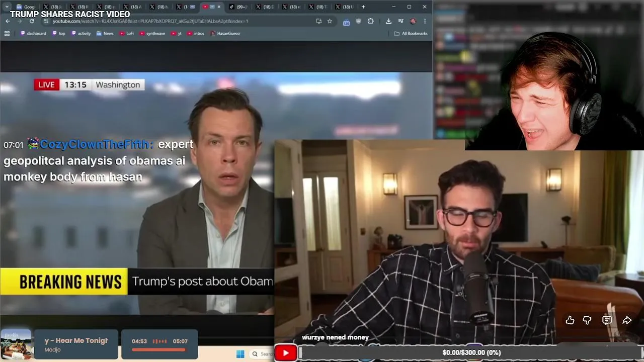Viewport: 644px width, 362px height.
Task: Click the Windows taskbar Search box
Action: click(262, 354)
